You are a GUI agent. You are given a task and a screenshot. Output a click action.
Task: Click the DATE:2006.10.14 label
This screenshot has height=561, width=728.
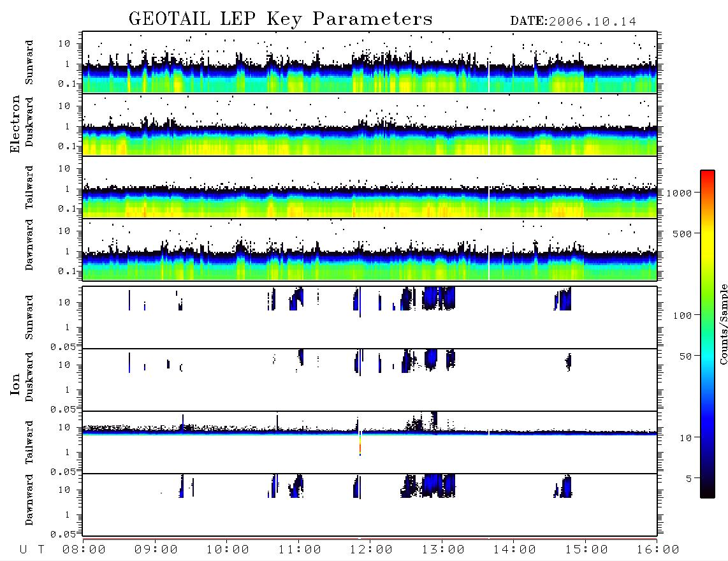point(573,22)
